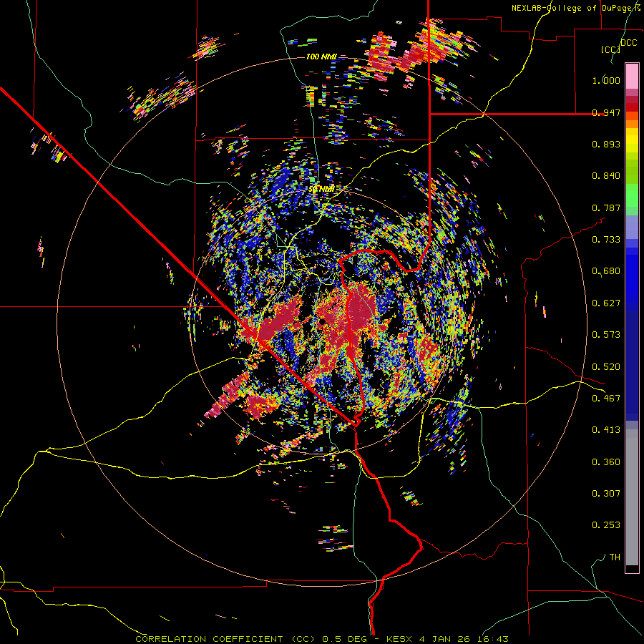Click the 0.893 scale value
This screenshot has width=644, height=644.
click(606, 144)
